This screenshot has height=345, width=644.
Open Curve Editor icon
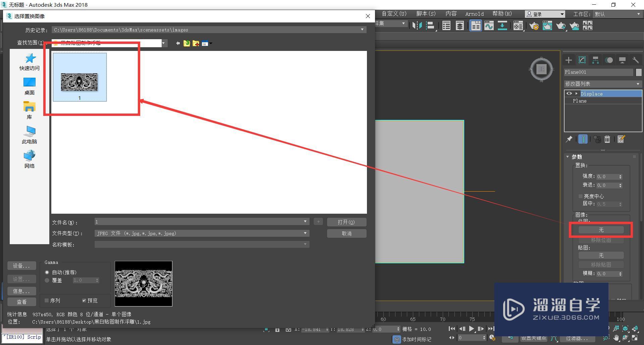[489, 25]
